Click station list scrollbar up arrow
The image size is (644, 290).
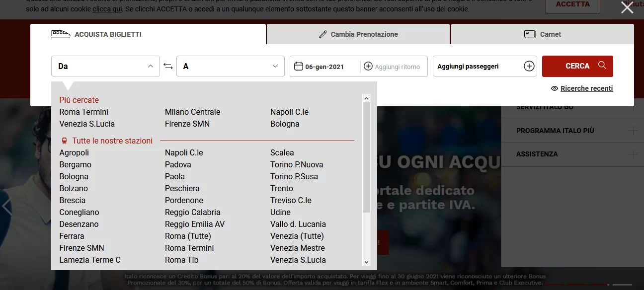coord(367,98)
